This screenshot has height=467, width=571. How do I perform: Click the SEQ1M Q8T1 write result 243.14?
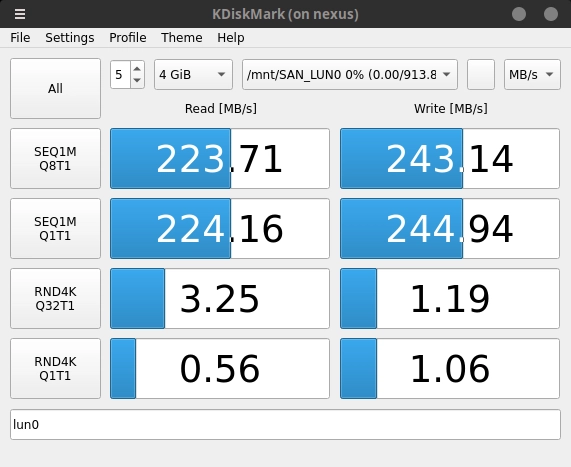point(450,158)
